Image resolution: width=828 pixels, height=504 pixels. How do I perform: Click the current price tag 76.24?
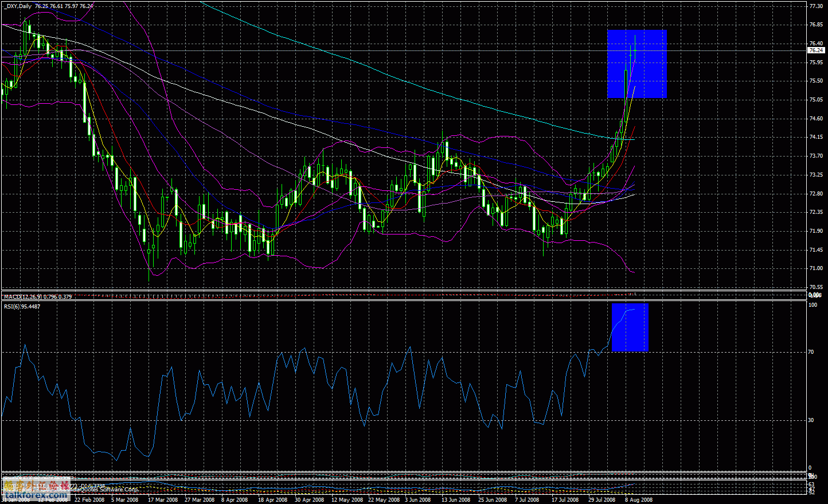pos(816,50)
